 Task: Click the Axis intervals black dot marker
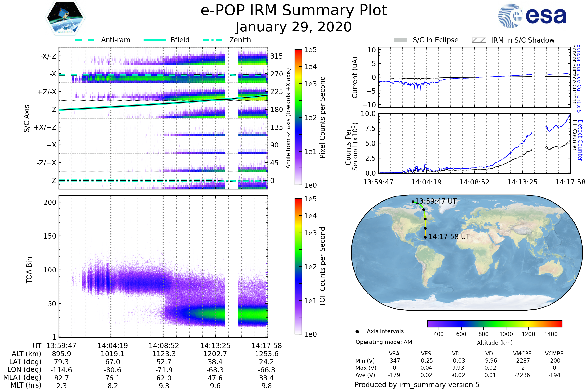(357, 331)
